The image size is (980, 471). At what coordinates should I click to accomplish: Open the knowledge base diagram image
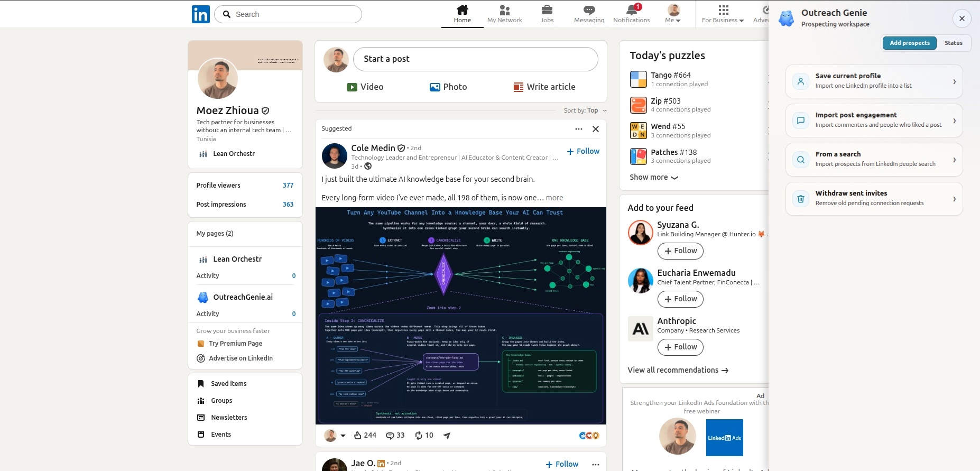(x=461, y=316)
